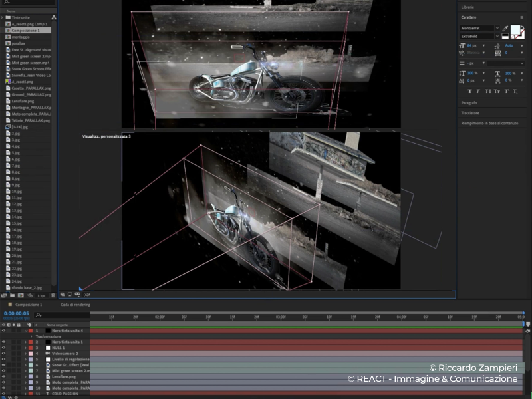
Task: Click the horizontal scale icon in Carattere
Action: coord(497,74)
